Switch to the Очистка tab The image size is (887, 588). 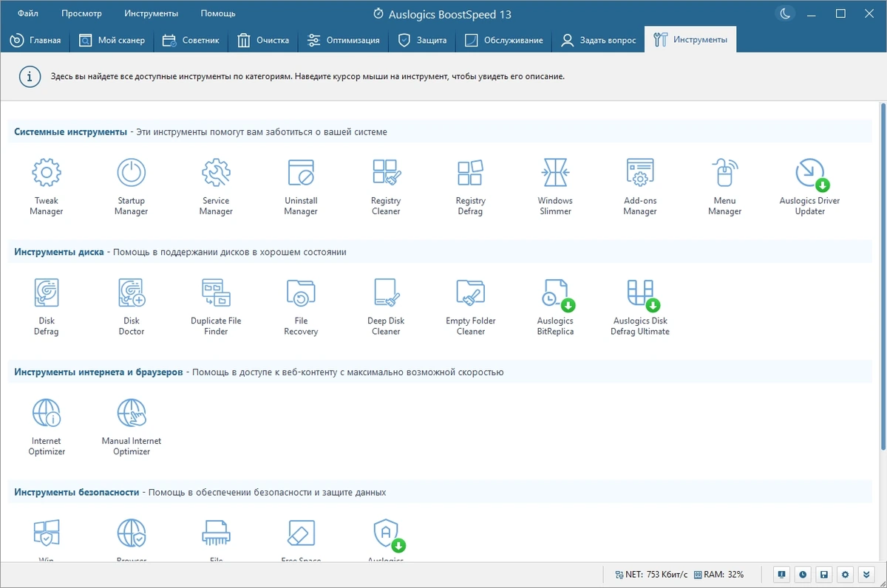(264, 40)
